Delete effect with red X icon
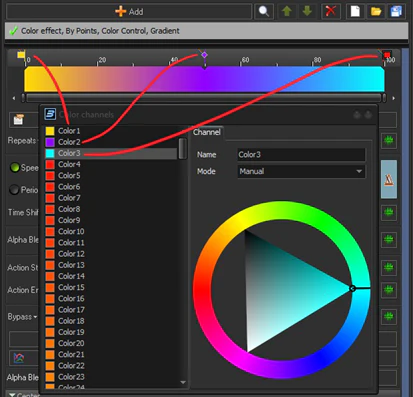Viewport: 413px width, 397px height. [x=331, y=12]
